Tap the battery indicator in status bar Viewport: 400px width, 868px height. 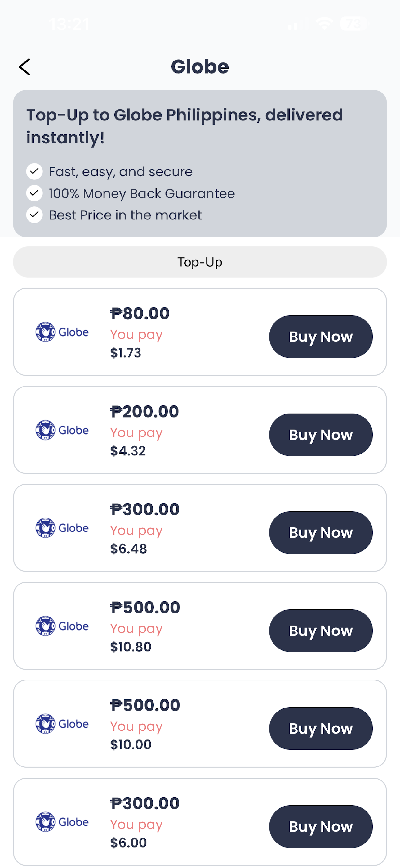[x=353, y=24]
